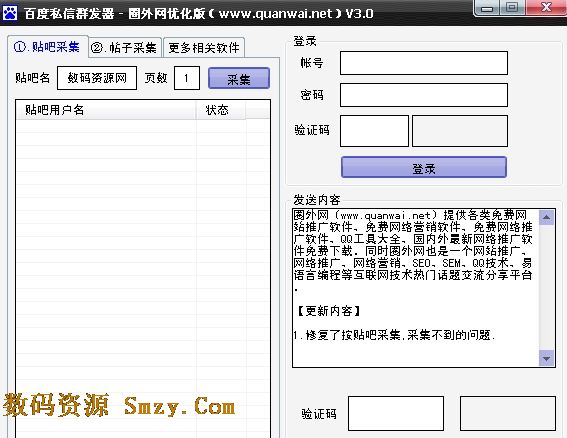Click the scroll down arrow in 发送内容
The height and width of the screenshot is (438, 567).
pos(546,358)
